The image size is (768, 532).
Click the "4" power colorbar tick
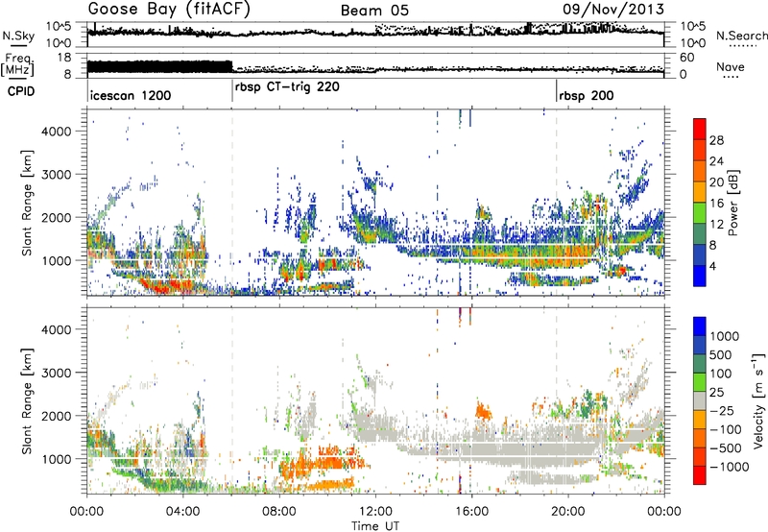tap(713, 266)
